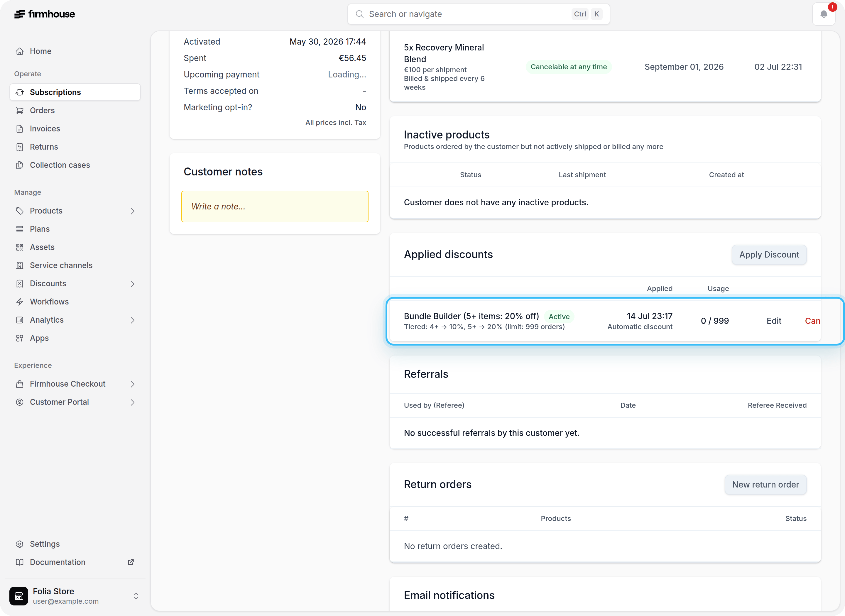845x616 pixels.
Task: Click the Returns icon in sidebar
Action: point(20,147)
